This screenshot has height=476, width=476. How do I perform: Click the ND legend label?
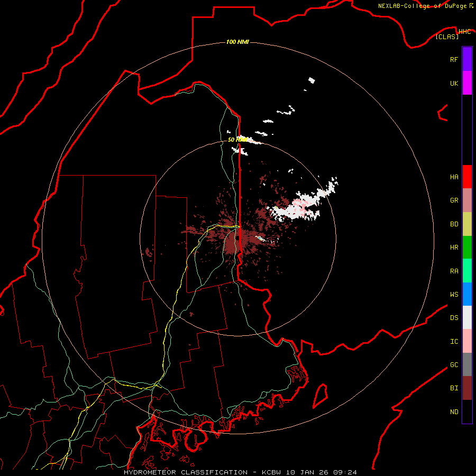pyautogui.click(x=454, y=412)
